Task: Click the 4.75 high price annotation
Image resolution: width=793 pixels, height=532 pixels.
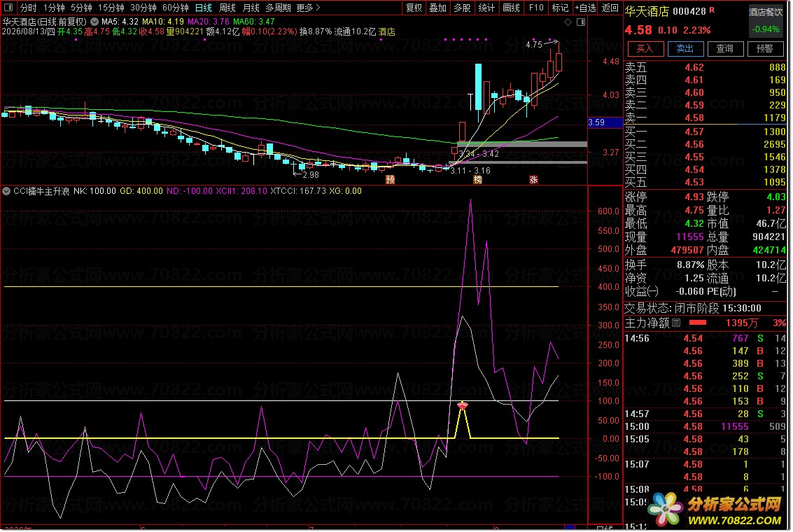Action: coord(533,45)
